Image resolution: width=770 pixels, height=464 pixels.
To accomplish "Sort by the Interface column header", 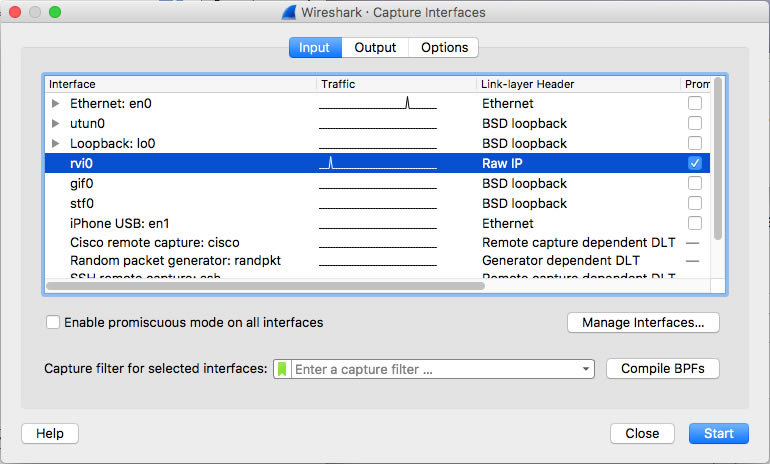I will 181,84.
